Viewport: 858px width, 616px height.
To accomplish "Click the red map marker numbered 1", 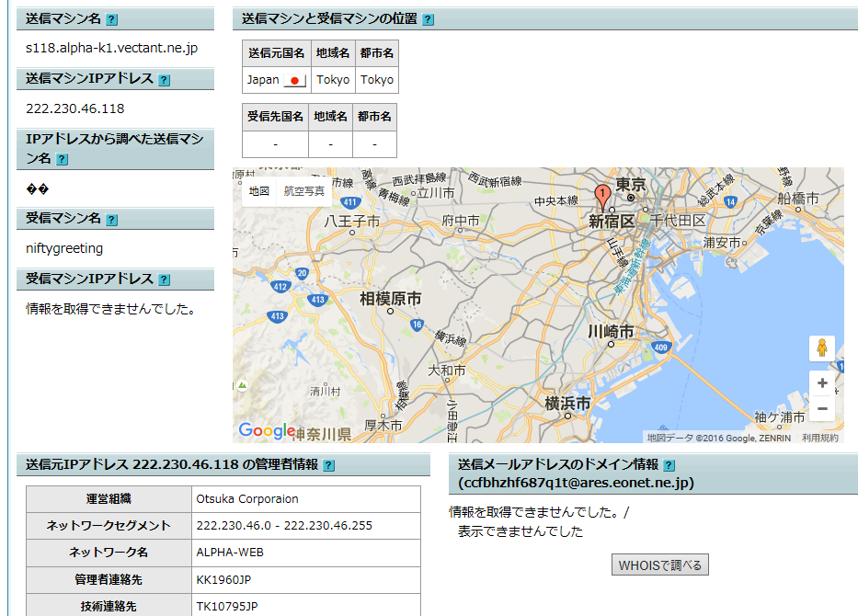I will [602, 198].
